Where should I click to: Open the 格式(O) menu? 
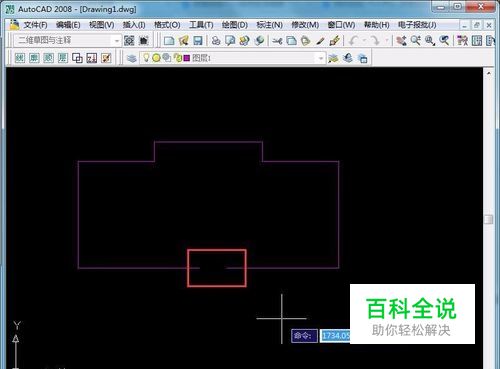tap(167, 25)
